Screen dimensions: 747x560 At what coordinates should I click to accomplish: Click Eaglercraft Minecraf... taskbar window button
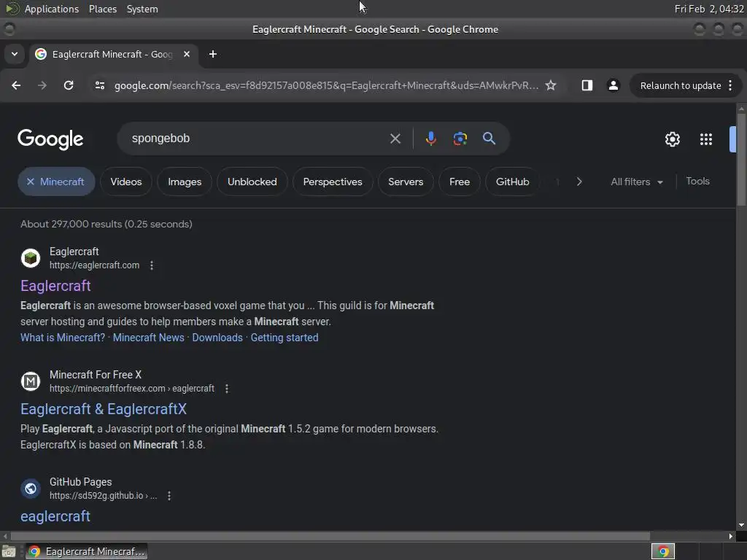(86, 551)
